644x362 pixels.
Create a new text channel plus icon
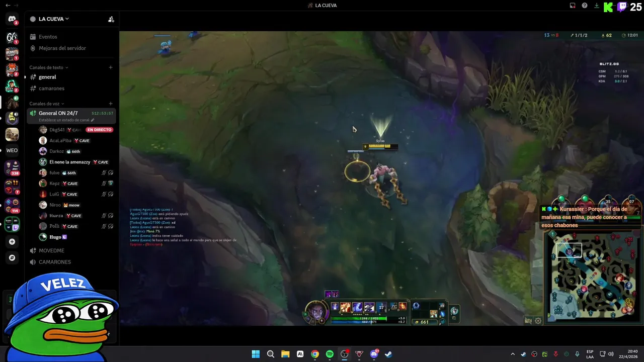pyautogui.click(x=111, y=67)
